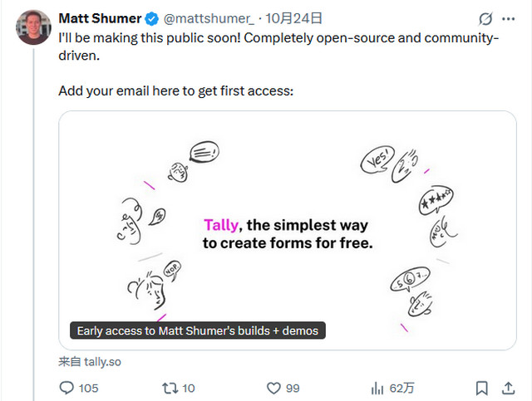This screenshot has height=401, width=532.
Task: View post analytics via the bar chart icon
Action: pyautogui.click(x=377, y=388)
